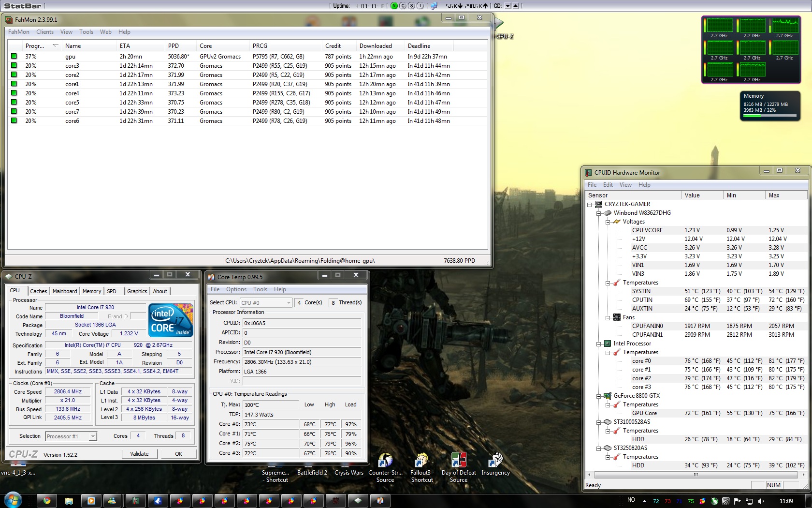The height and width of the screenshot is (508, 812).
Task: Click the Hardware Monitor horizontal scrollbar
Action: click(696, 475)
